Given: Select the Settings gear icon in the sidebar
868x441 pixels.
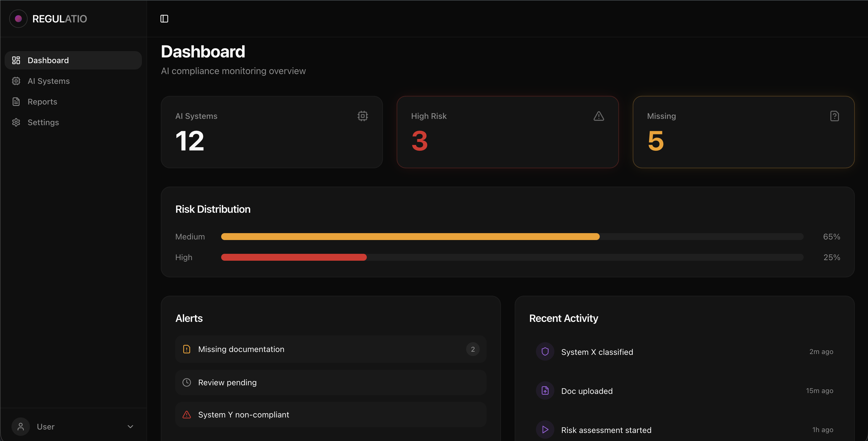Looking at the screenshot, I should pyautogui.click(x=16, y=122).
